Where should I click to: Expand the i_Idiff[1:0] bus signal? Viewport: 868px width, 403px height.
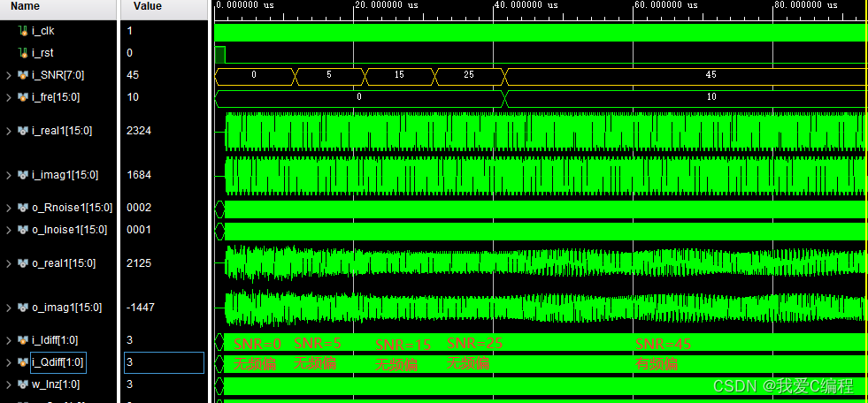point(9,340)
